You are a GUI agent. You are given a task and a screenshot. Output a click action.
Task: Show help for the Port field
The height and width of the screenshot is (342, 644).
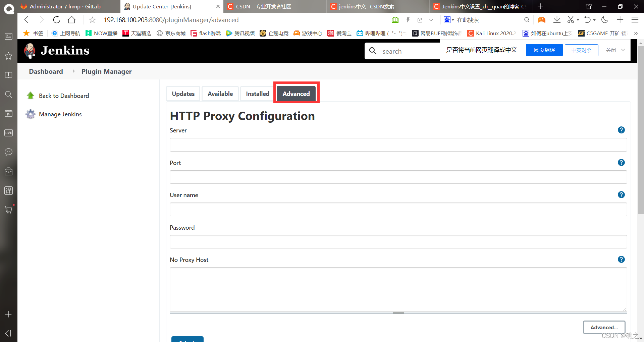tap(621, 162)
